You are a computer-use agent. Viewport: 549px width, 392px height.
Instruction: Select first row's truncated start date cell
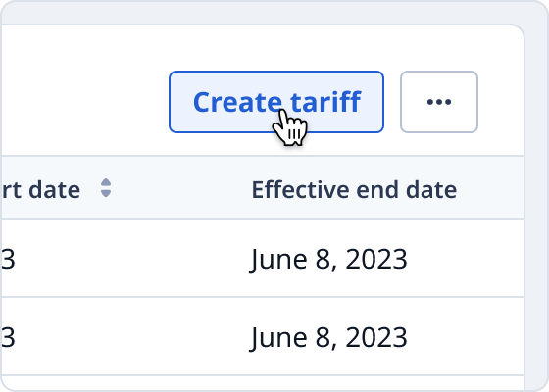(7, 260)
